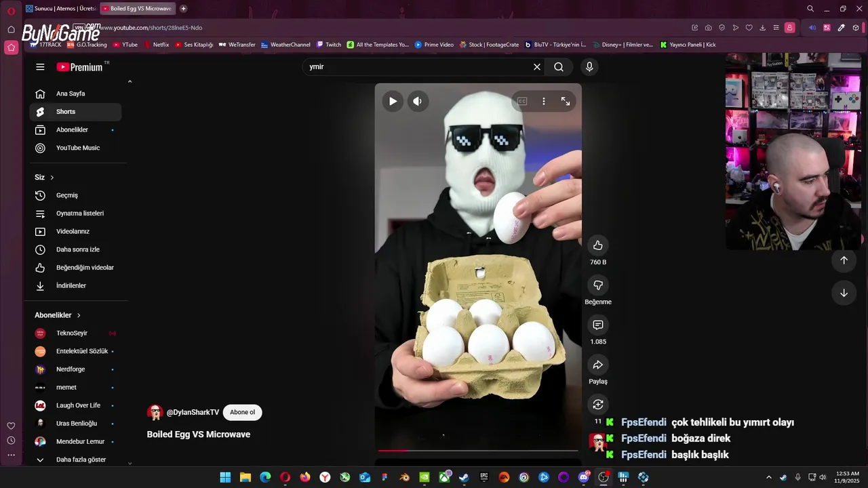Take a snapshot with the camera icon
Viewport: 868px width, 488px height.
(708, 28)
